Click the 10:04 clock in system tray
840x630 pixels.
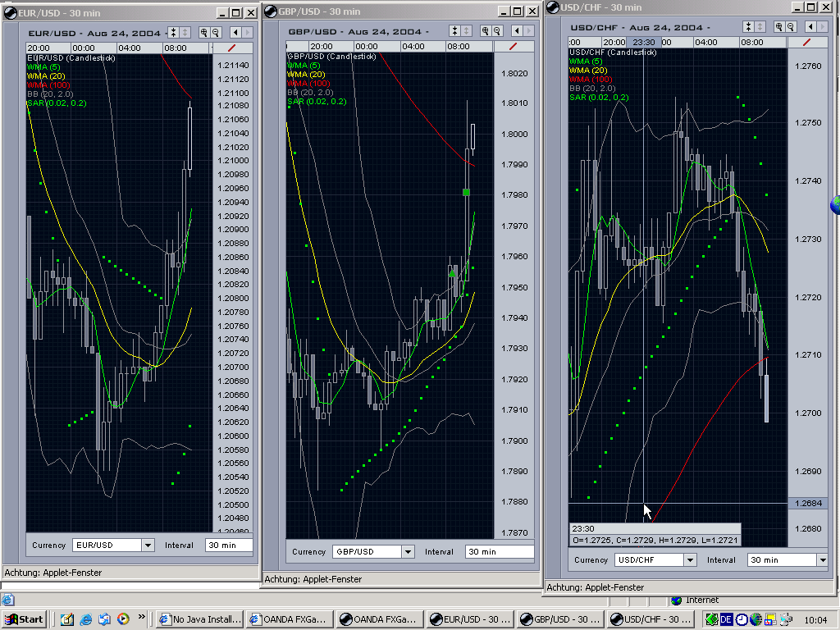pos(815,620)
